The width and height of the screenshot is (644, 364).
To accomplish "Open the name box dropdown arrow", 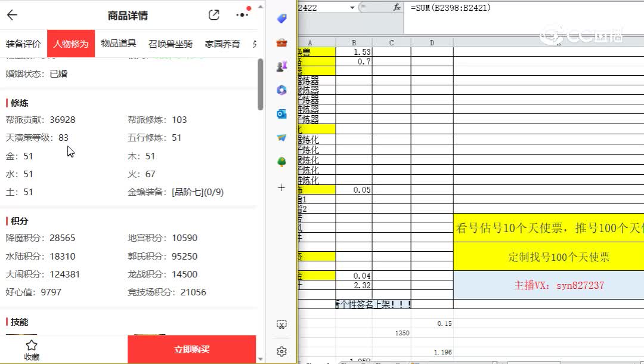I will pos(352,8).
